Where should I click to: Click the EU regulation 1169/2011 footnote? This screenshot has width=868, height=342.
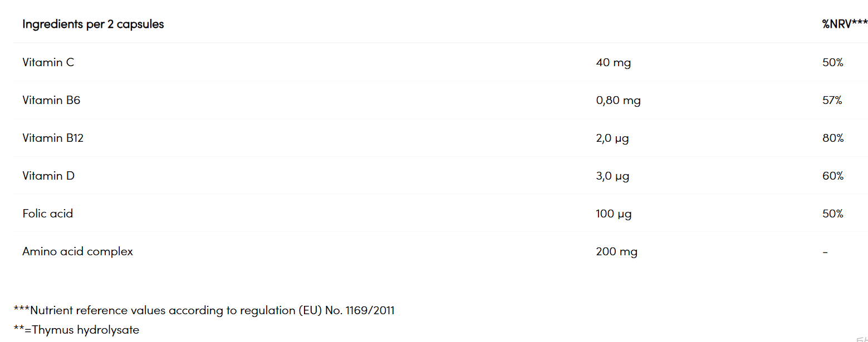(204, 310)
